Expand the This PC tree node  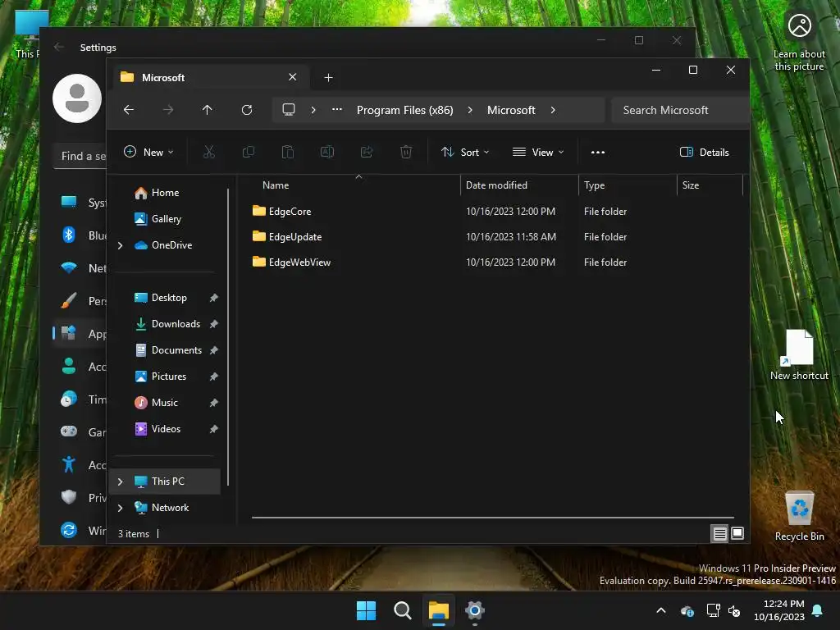[x=120, y=482]
